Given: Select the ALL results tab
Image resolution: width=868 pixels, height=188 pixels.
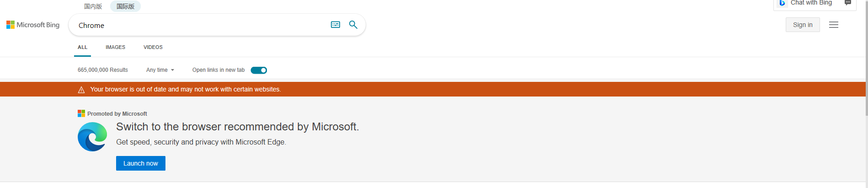Looking at the screenshot, I should [82, 47].
